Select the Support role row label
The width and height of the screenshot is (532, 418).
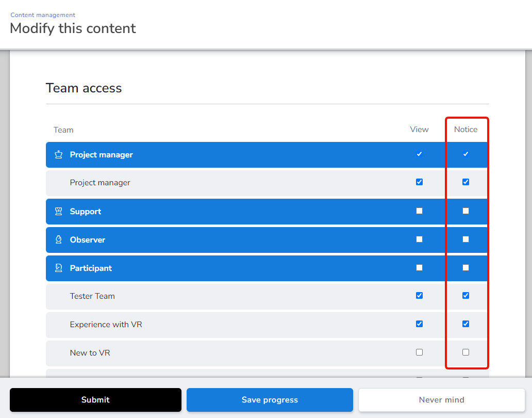(x=86, y=211)
